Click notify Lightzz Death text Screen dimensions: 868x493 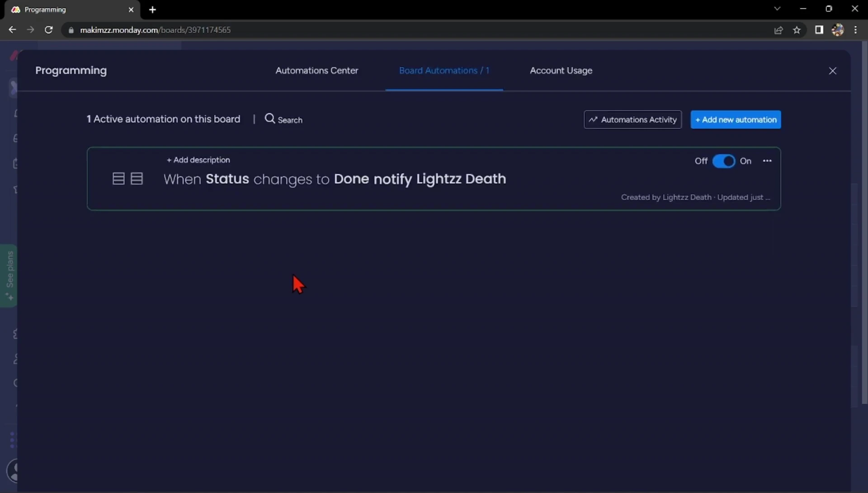(x=439, y=179)
